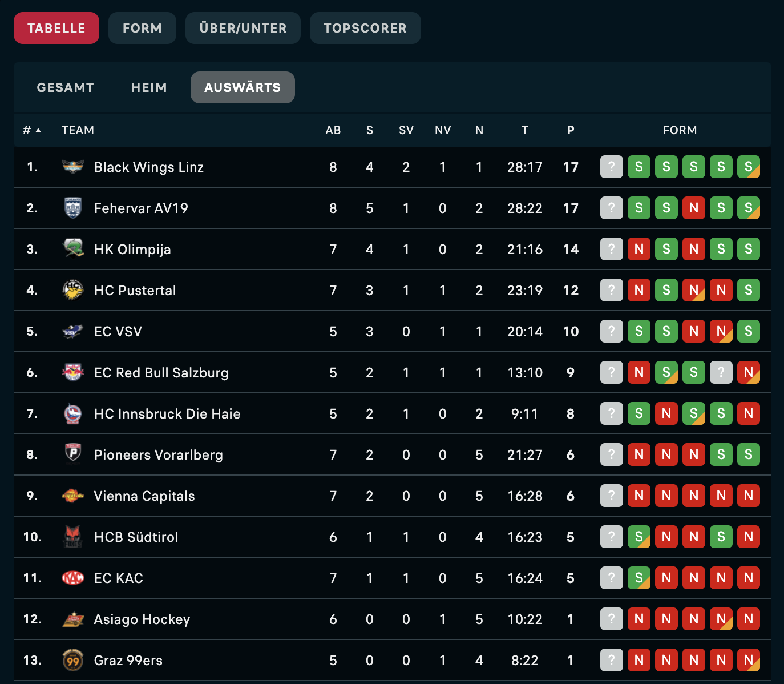Screen dimensions: 784x684
Task: Click the EC KAC red logo
Action: [x=73, y=578]
